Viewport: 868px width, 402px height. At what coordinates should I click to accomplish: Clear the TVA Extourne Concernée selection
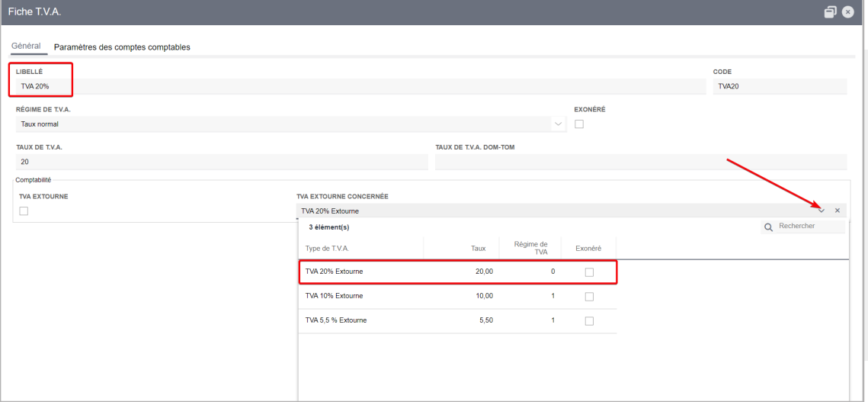click(x=838, y=211)
